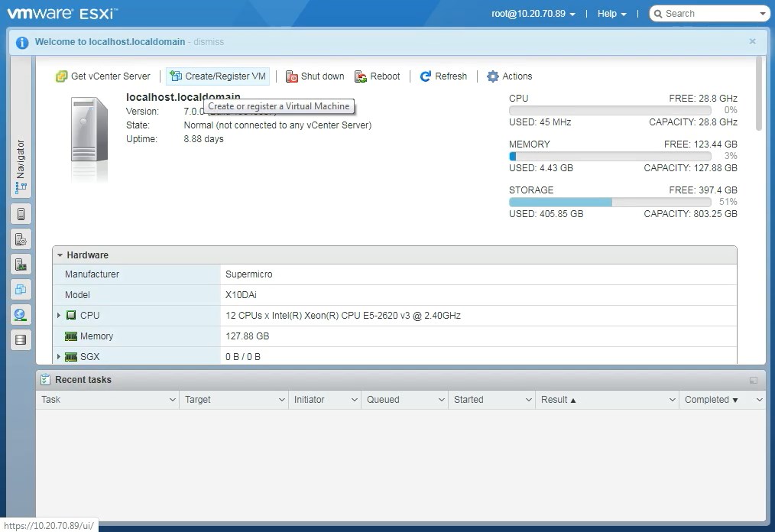Open the Storage icon in sidebar
The image size is (775, 532).
click(21, 339)
